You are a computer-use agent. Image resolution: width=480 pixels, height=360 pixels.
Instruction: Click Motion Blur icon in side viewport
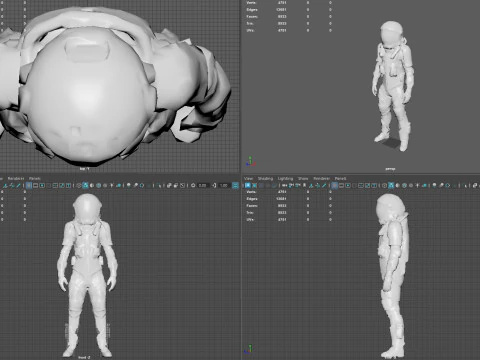pyautogui.click(x=441, y=185)
